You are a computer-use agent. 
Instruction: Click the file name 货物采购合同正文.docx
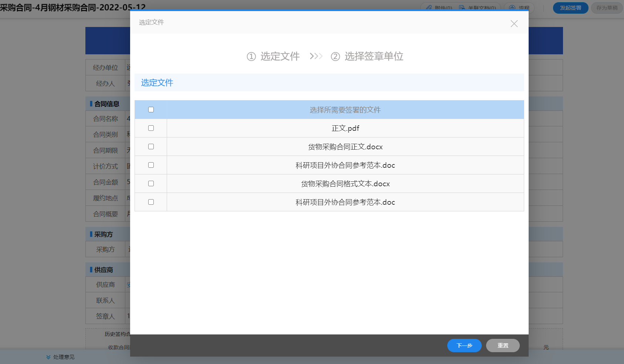click(345, 147)
